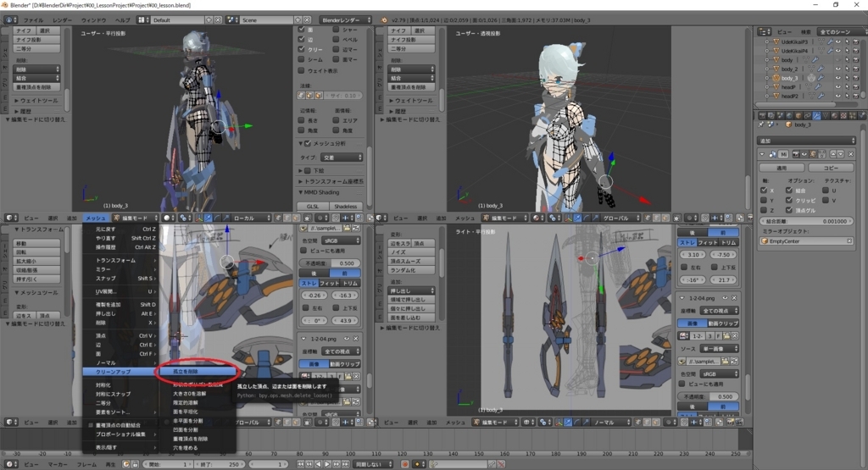Image resolution: width=868 pixels, height=470 pixels.
Task: Click the 終了 250 end frame field
Action: coord(220,464)
